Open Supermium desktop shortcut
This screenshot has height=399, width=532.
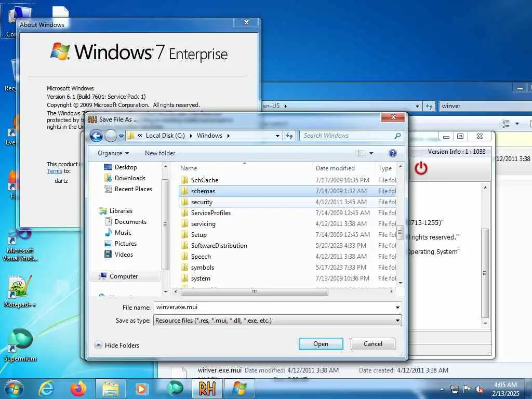click(20, 345)
